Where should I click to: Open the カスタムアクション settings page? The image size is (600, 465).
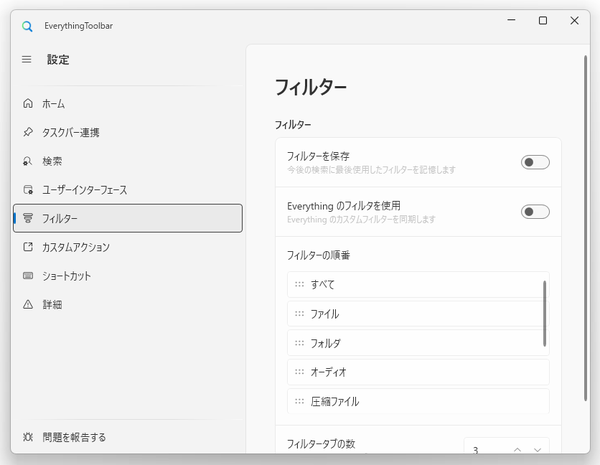pos(128,247)
